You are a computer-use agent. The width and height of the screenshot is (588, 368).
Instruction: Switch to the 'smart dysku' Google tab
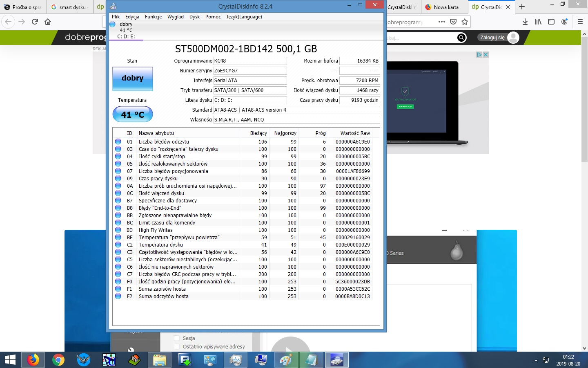(70, 7)
